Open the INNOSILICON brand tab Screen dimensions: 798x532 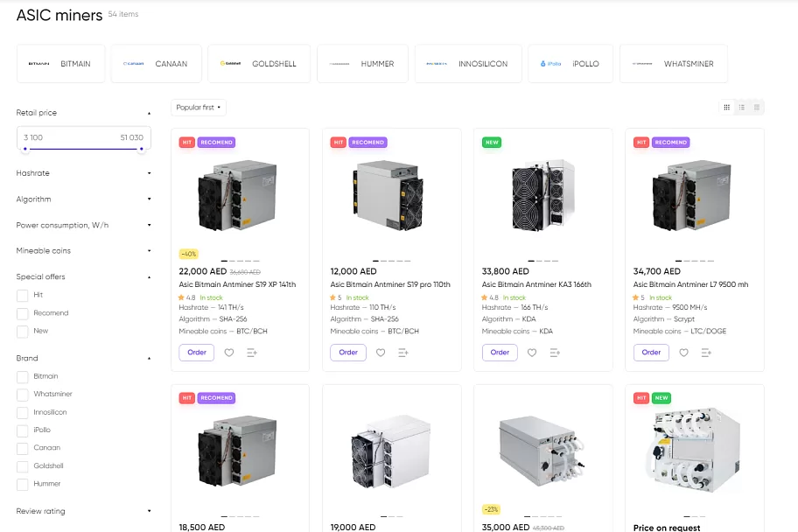click(x=468, y=64)
